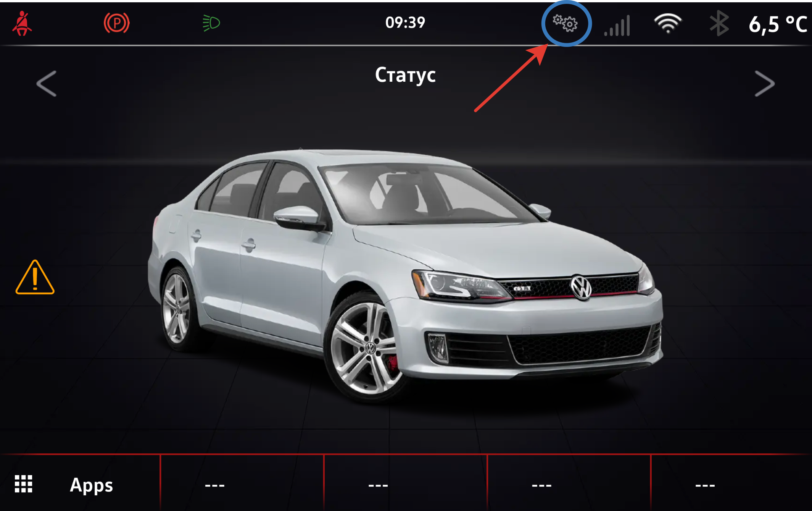Click the Wi-Fi status icon
The height and width of the screenshot is (511, 812).
point(668,24)
